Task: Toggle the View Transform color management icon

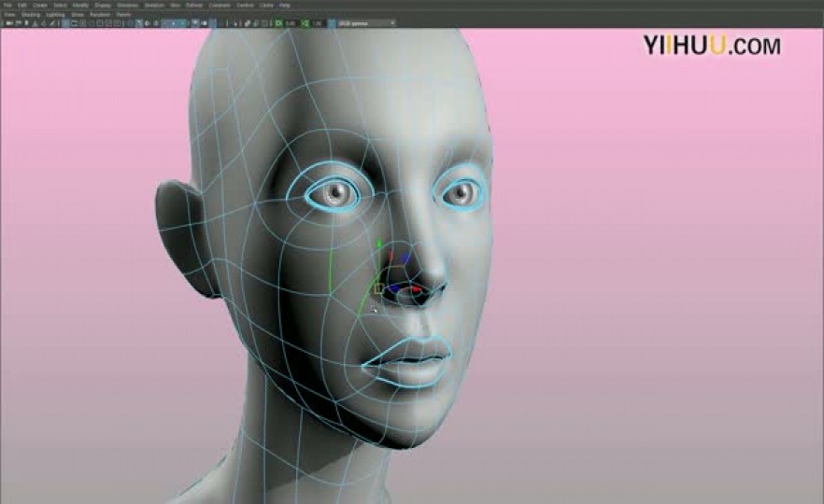Action: [332, 23]
